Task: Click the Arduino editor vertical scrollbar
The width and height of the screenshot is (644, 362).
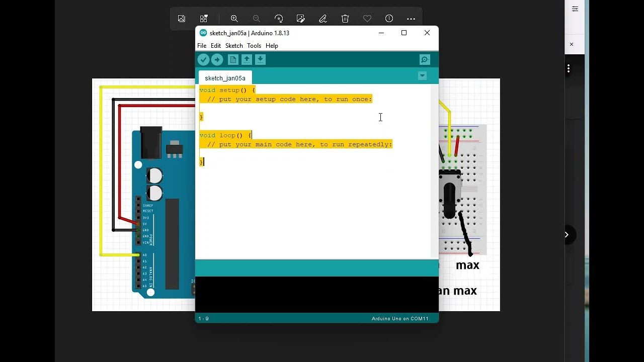Action: (434, 171)
